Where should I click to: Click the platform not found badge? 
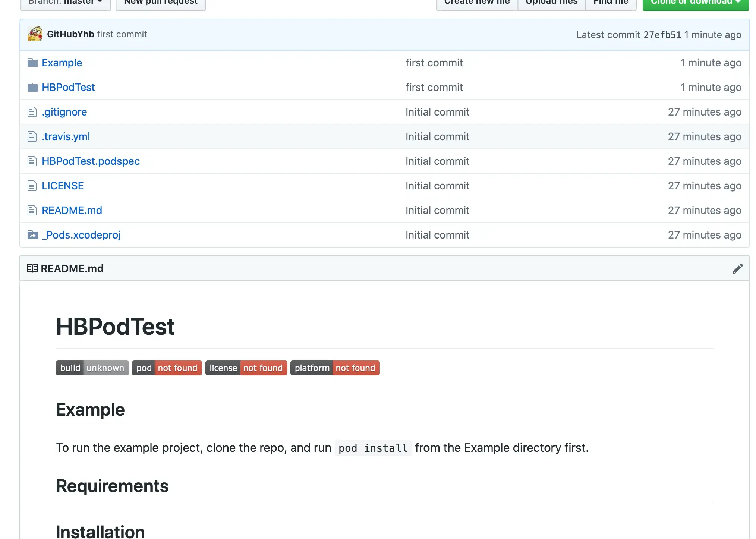[x=335, y=368]
